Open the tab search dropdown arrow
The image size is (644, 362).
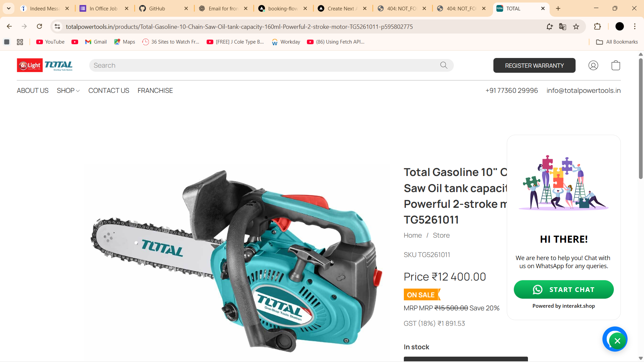tap(9, 8)
